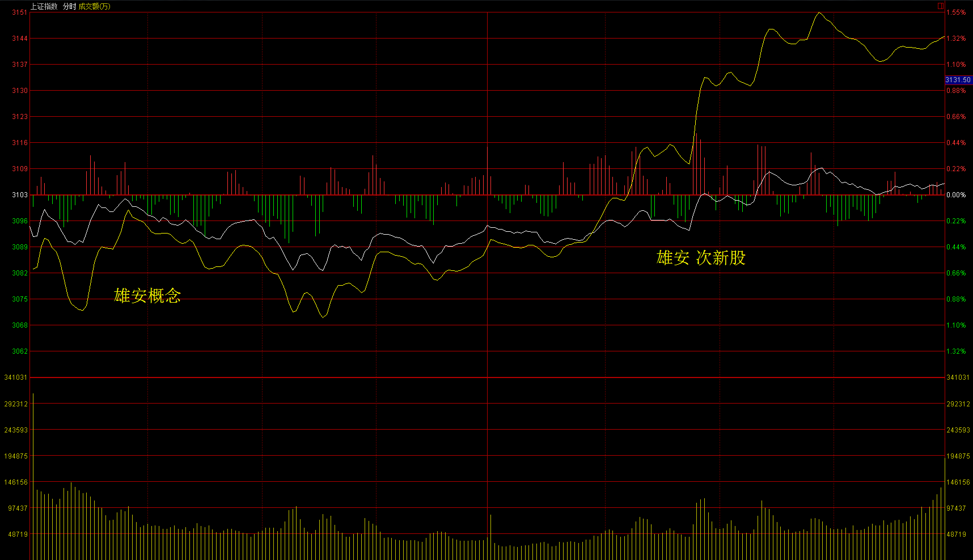Click the red 1.32% upper percent label
This screenshot has height=560, width=973.
click(956, 39)
